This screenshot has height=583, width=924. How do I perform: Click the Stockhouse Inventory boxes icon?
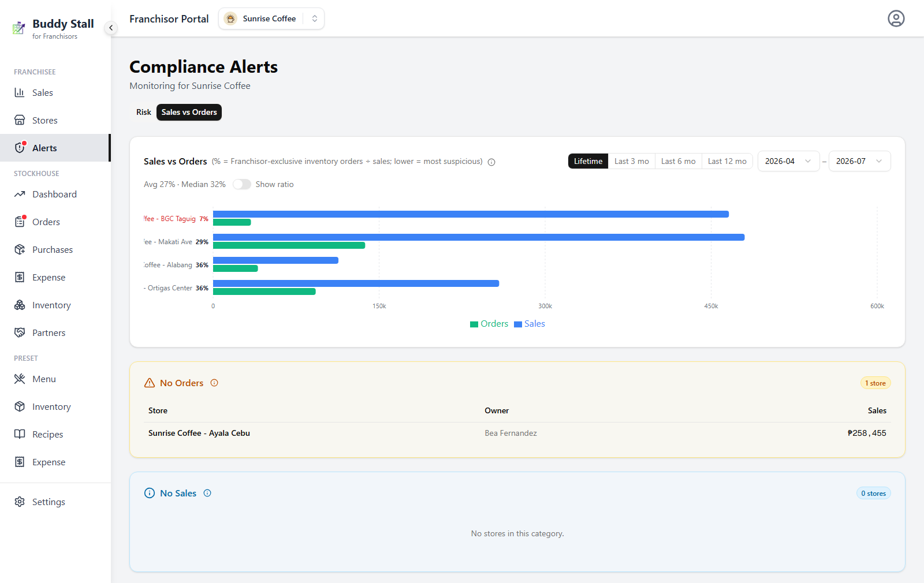click(20, 305)
